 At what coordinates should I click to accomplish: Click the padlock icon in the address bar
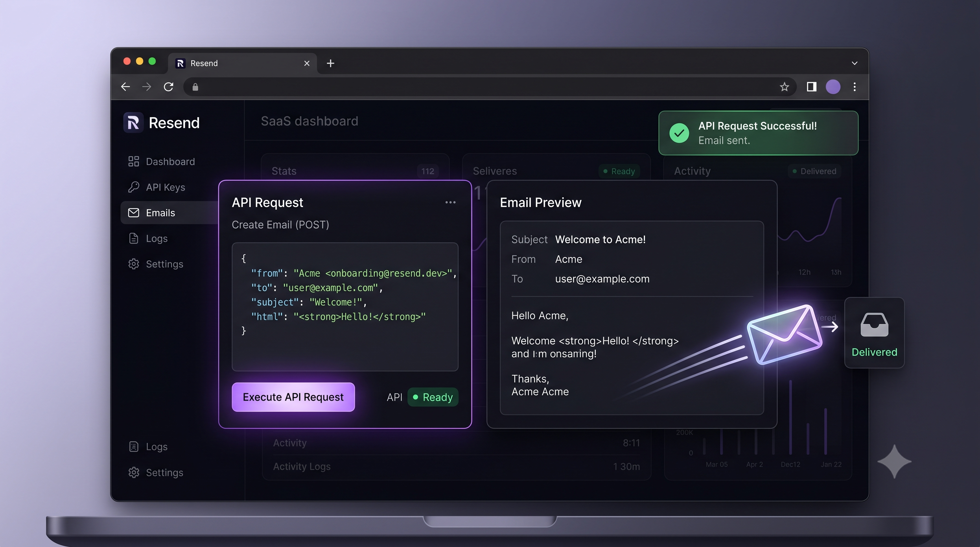click(x=195, y=87)
